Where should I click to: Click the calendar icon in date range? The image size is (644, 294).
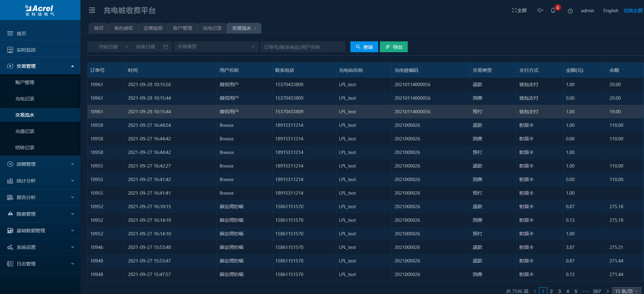[166, 47]
